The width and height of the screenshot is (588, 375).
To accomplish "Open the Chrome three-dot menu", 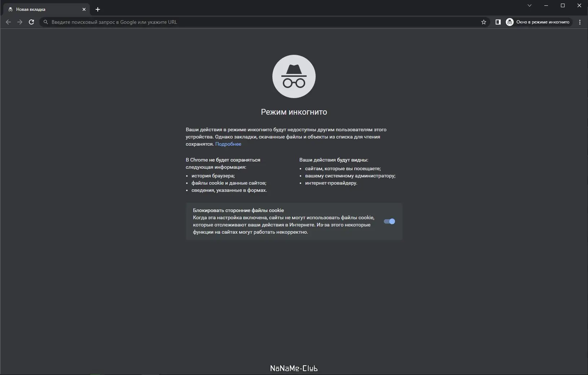I will click(x=580, y=22).
